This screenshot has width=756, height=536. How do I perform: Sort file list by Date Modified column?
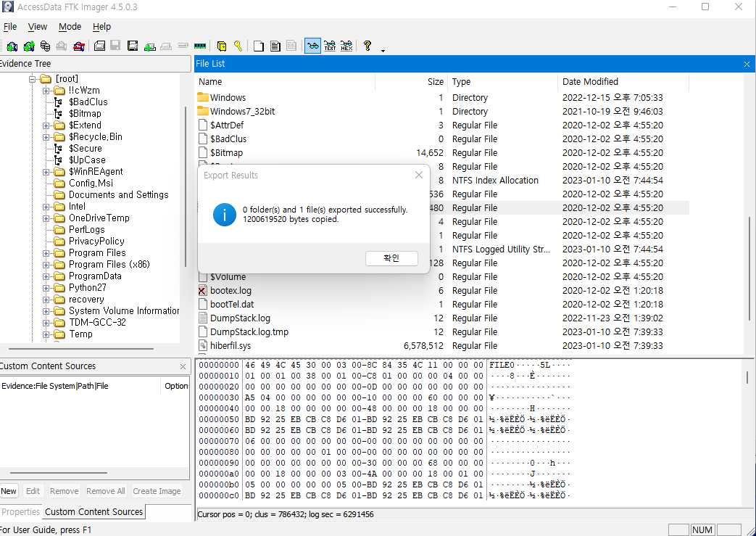[623, 81]
